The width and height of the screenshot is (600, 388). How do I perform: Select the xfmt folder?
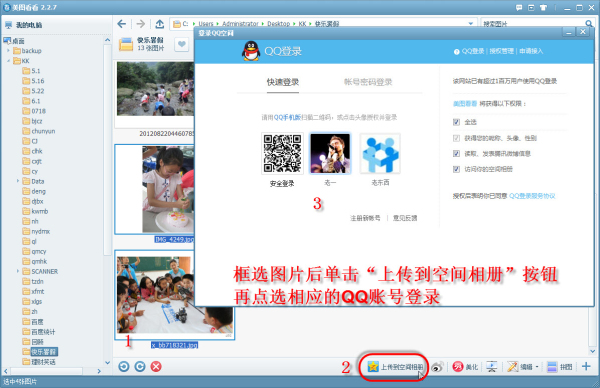[33, 291]
